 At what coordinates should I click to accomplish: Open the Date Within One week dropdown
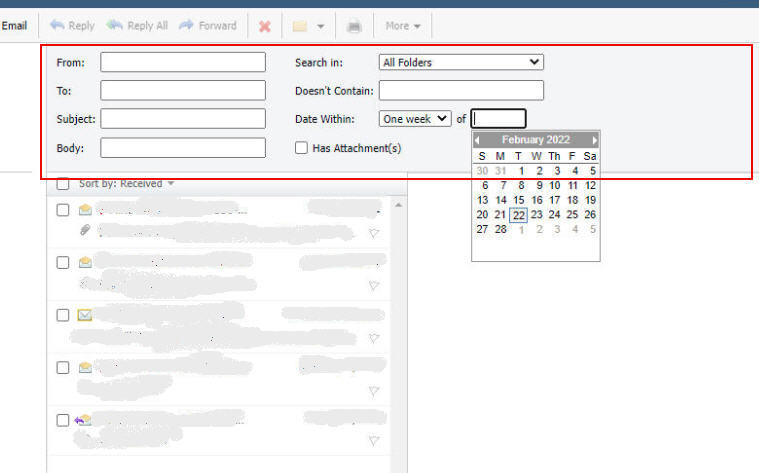tap(415, 118)
